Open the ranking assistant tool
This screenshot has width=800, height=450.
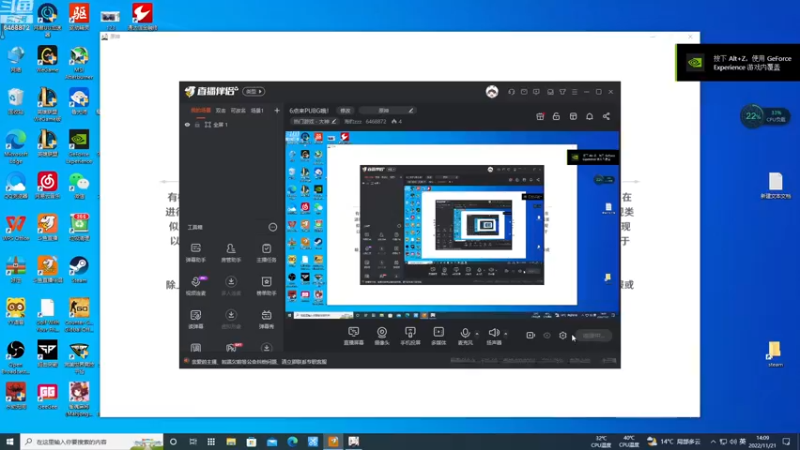point(266,286)
